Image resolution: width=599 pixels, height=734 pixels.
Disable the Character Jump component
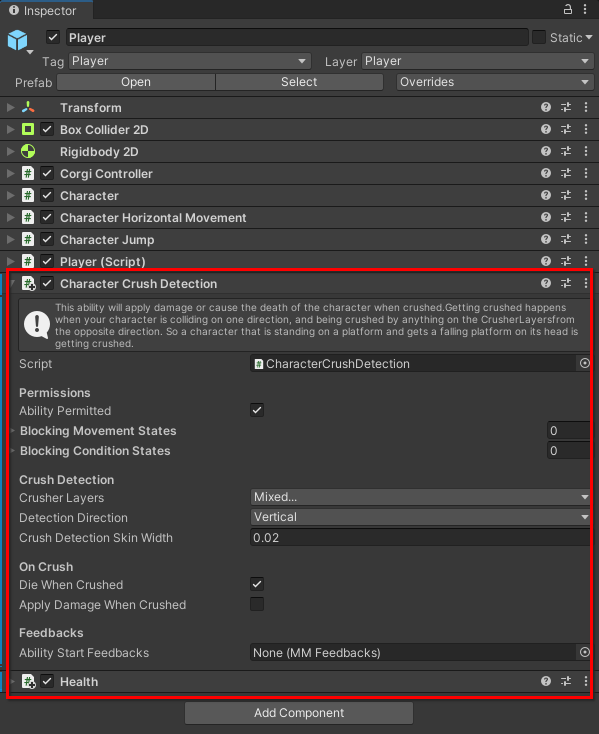[47, 239]
